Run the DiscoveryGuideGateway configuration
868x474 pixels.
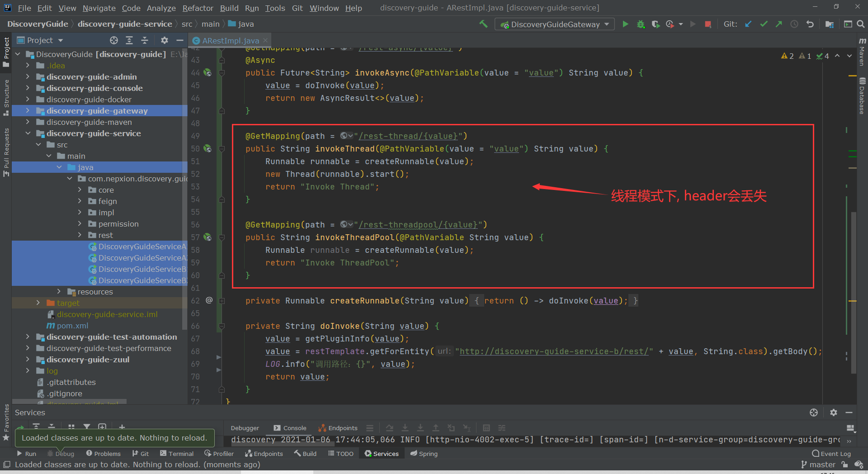pos(626,24)
